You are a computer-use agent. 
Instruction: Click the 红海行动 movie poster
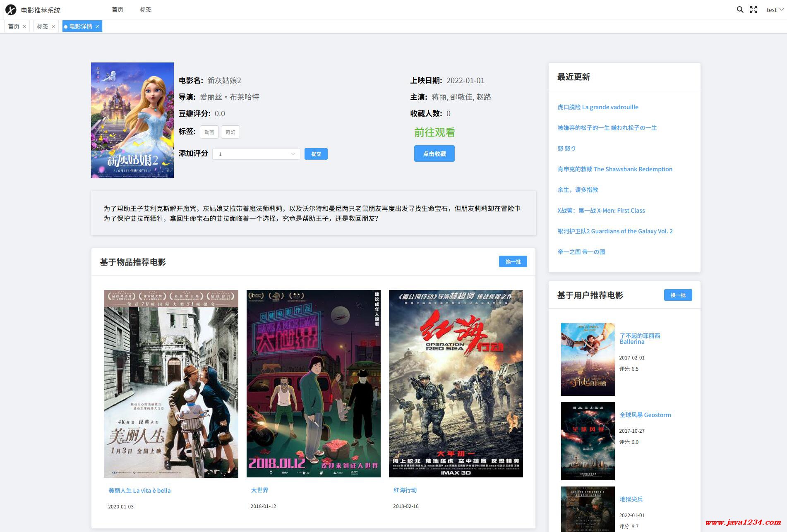pos(456,383)
